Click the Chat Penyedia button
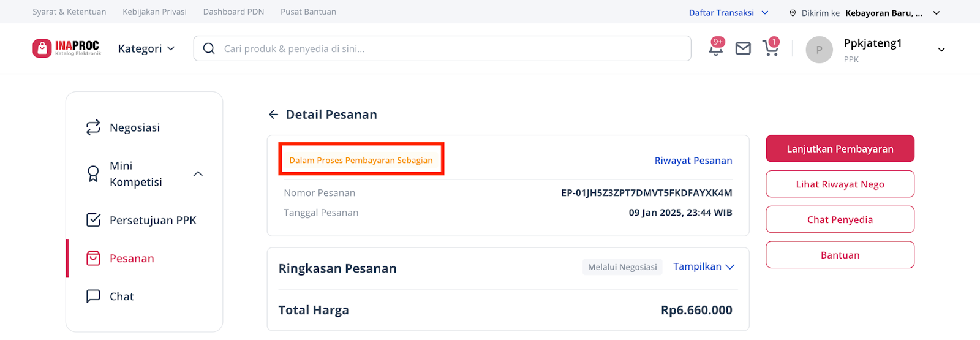The height and width of the screenshot is (340, 980). tap(840, 219)
